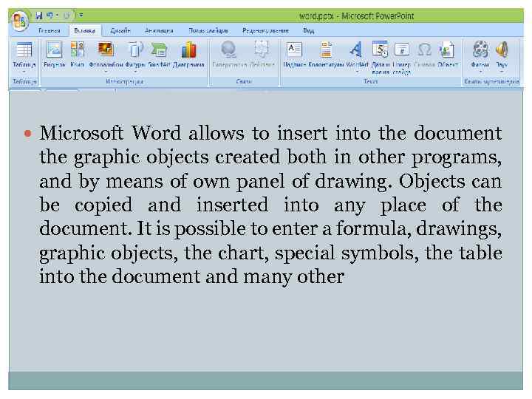Expand the Фотоальбом dropdown arrow
The height and width of the screenshot is (399, 532).
106,72
